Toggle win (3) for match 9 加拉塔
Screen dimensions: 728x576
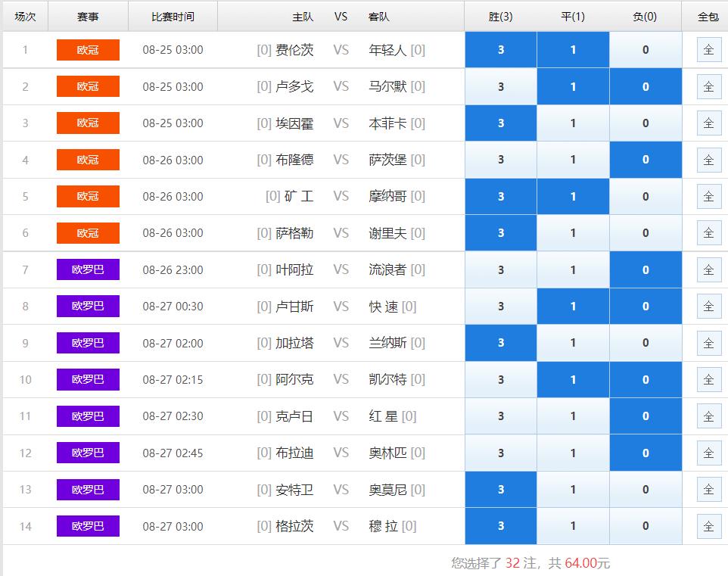click(x=500, y=343)
